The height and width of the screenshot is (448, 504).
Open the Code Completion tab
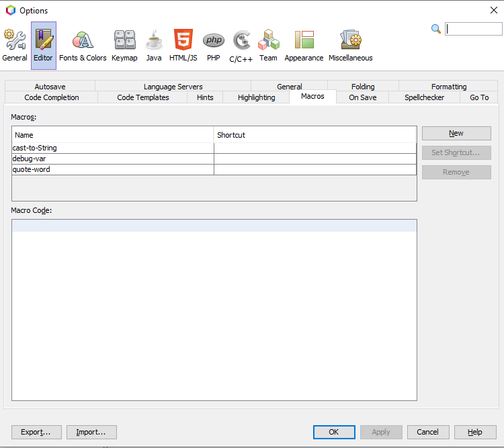tap(52, 97)
